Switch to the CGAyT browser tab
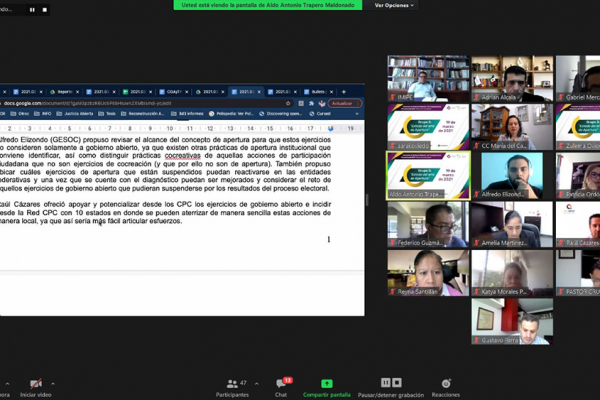This screenshot has height=400, width=600. (173, 92)
